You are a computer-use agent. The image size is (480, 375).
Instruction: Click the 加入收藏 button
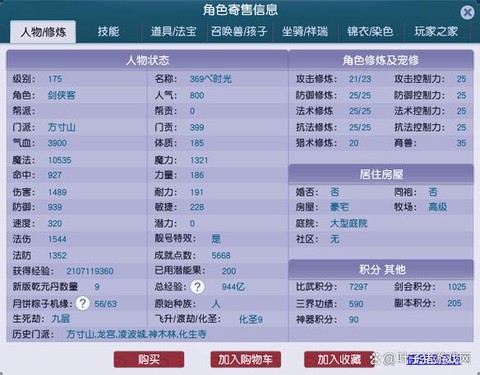point(339,359)
